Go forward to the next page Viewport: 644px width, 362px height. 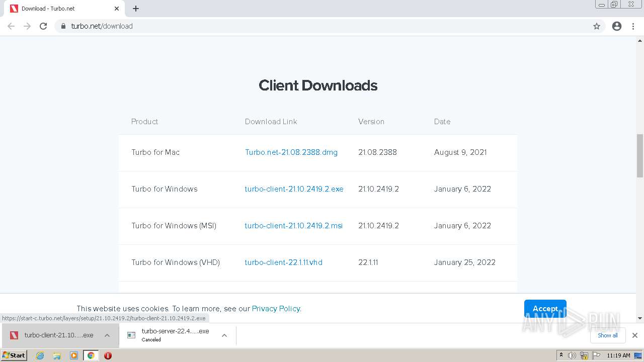click(x=27, y=26)
